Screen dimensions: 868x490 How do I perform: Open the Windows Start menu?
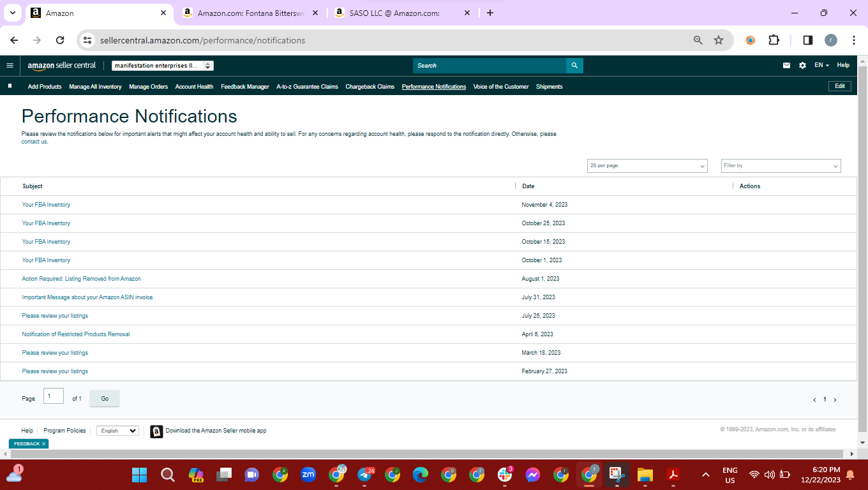139,475
